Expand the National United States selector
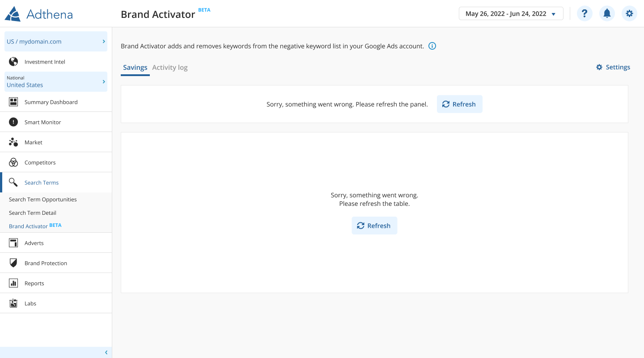 56,81
